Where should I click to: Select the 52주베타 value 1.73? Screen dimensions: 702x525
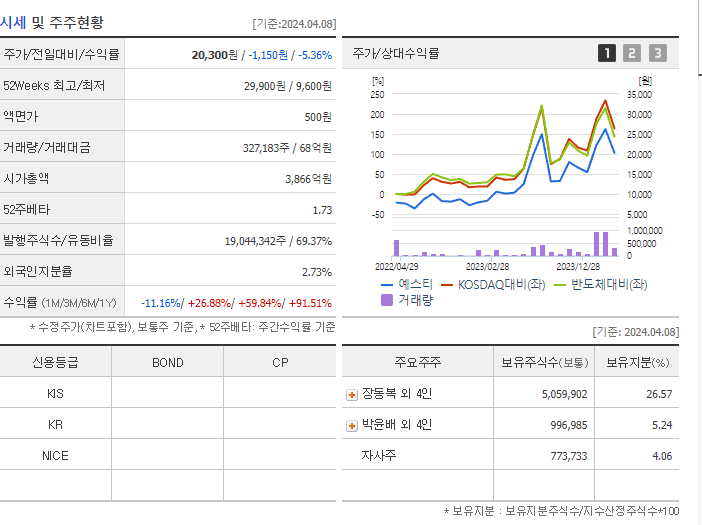click(x=322, y=210)
